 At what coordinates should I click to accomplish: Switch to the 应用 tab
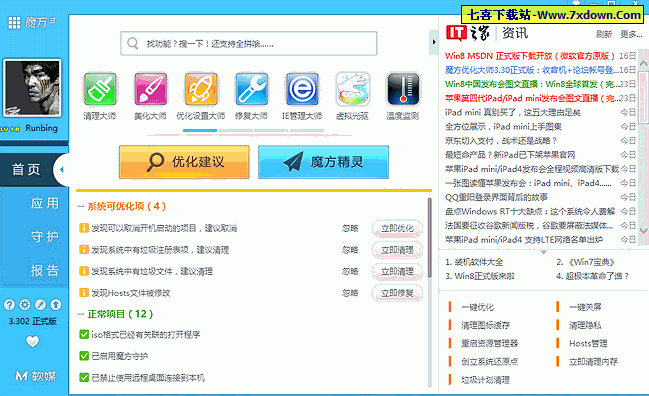pyautogui.click(x=45, y=203)
